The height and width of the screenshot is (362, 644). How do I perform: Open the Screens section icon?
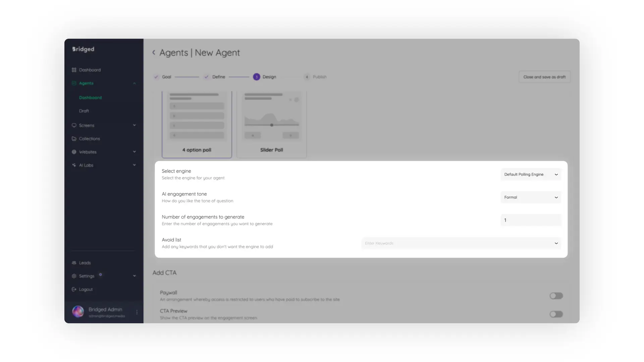tap(74, 125)
